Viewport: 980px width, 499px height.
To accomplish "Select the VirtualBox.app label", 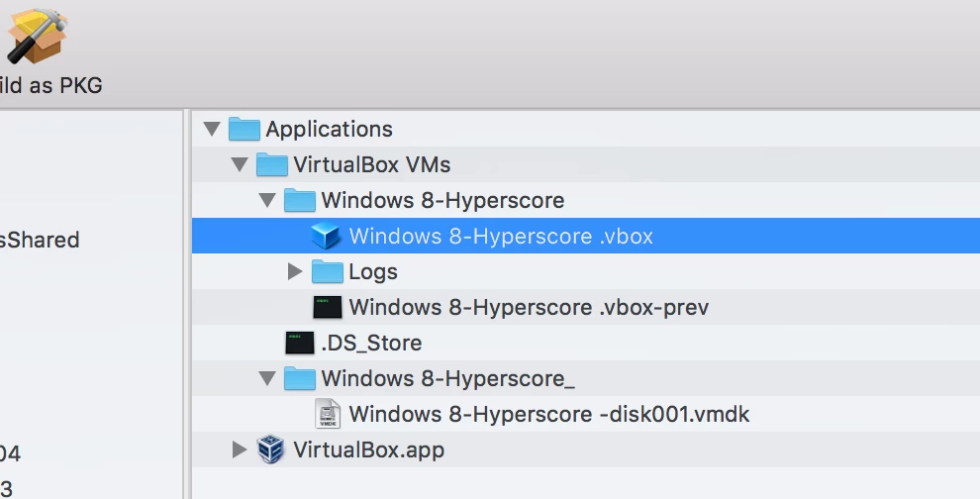I will (369, 450).
